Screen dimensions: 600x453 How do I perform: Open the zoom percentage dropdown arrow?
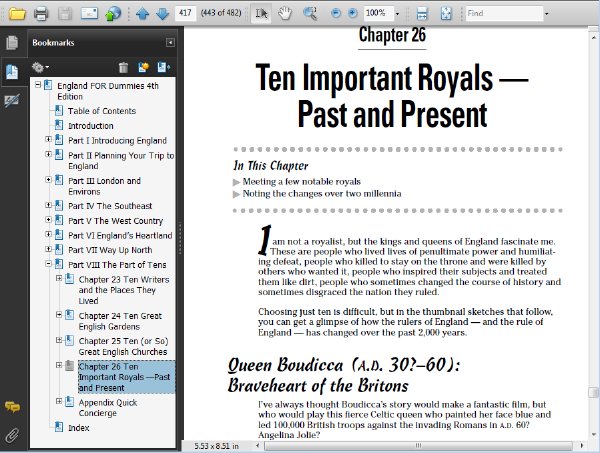(x=397, y=14)
